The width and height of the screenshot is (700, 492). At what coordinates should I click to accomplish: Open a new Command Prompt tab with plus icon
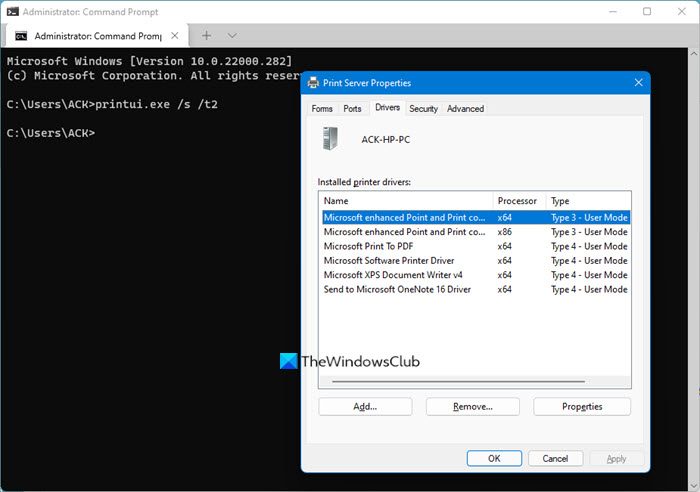(x=206, y=35)
